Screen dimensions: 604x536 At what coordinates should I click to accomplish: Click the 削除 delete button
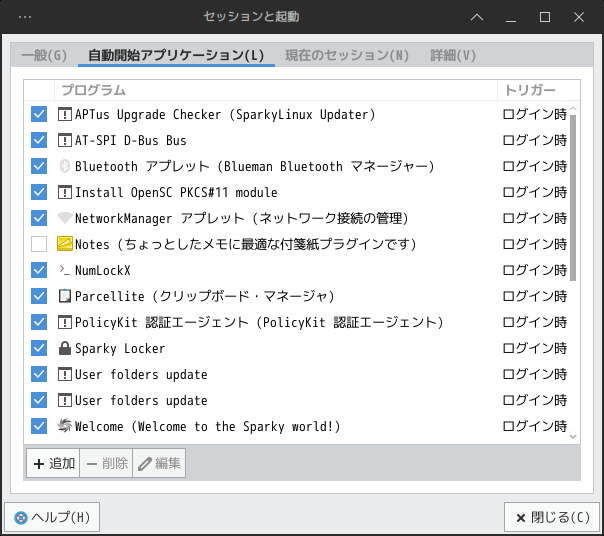[x=106, y=463]
